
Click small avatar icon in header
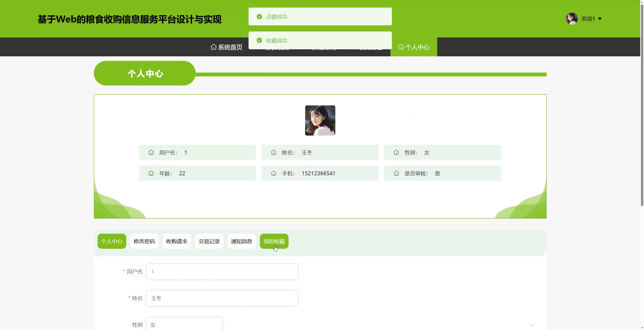point(572,19)
